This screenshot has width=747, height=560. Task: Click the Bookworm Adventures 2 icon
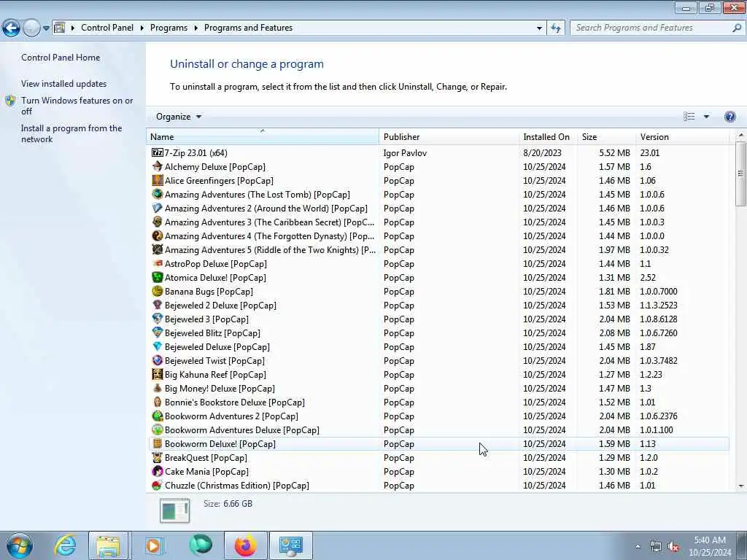click(158, 416)
